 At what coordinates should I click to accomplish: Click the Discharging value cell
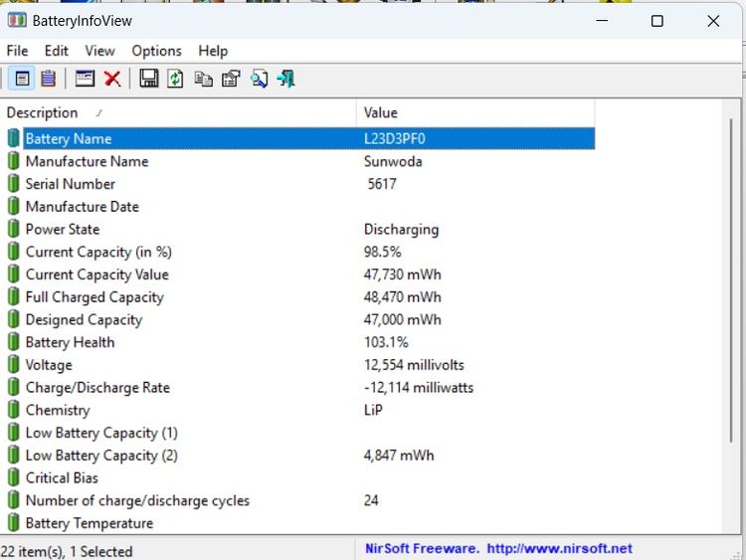[x=401, y=230]
